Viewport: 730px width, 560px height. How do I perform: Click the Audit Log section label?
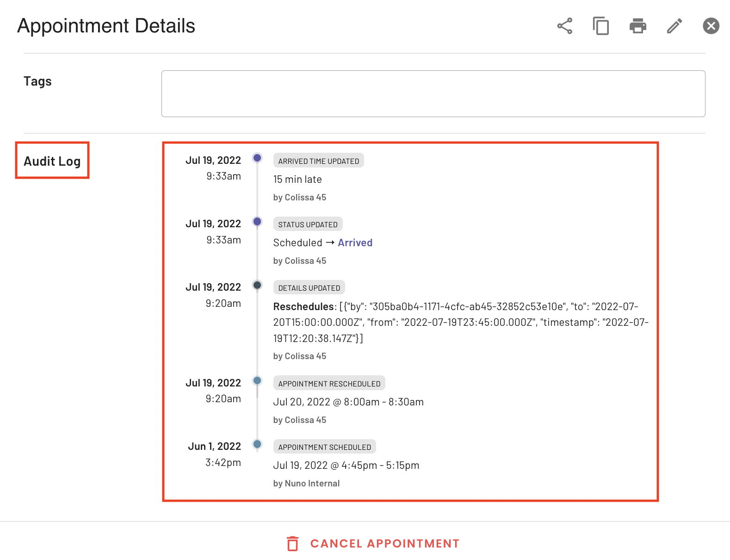click(52, 161)
